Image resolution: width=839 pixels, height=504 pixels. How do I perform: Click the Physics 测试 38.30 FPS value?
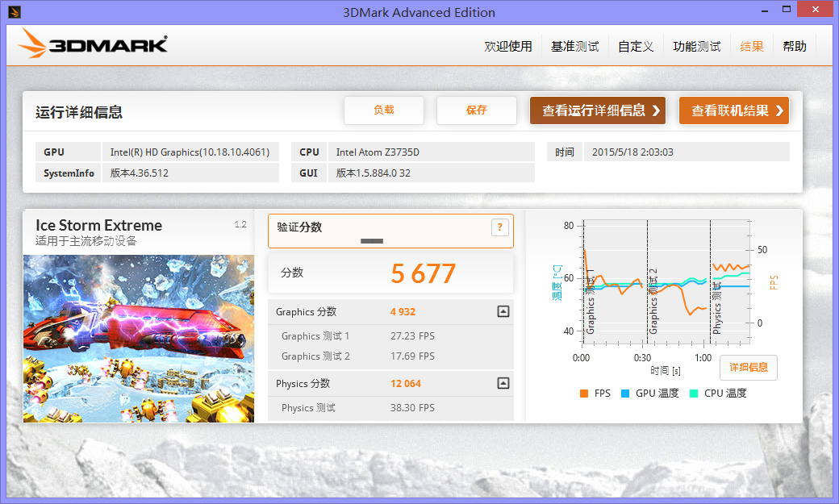tap(412, 408)
